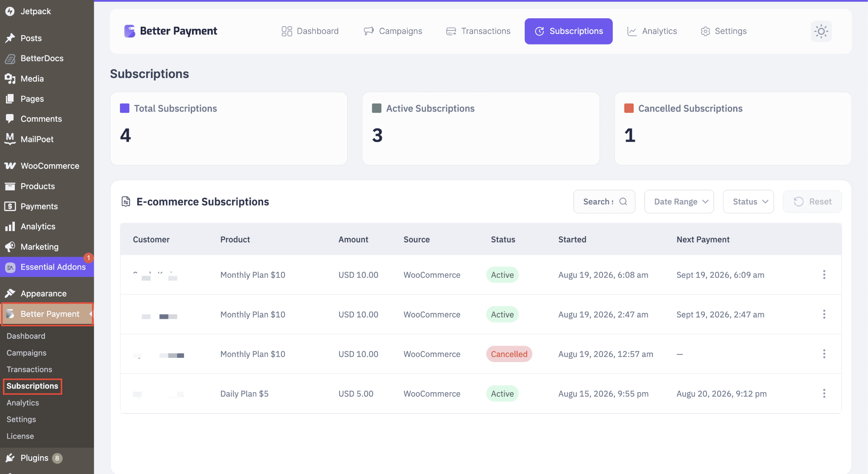Click the Next Payment column header
Viewport: 868px width, 474px height.
click(x=703, y=240)
